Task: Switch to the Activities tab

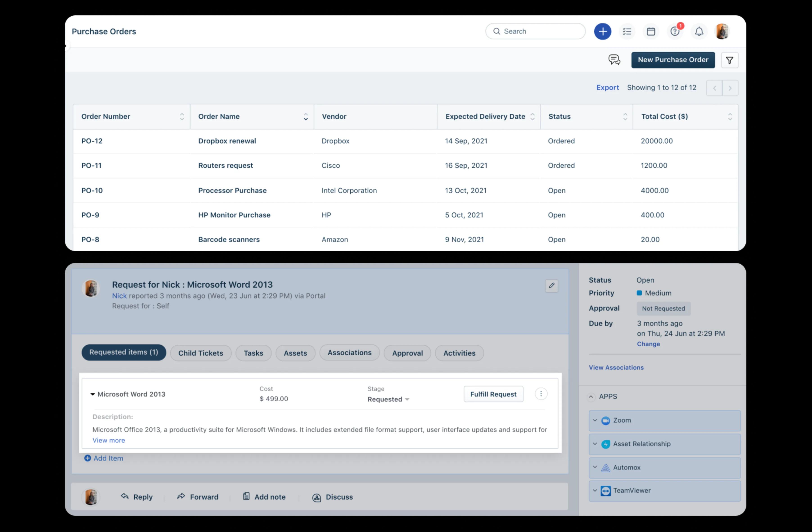Action: [x=459, y=353]
